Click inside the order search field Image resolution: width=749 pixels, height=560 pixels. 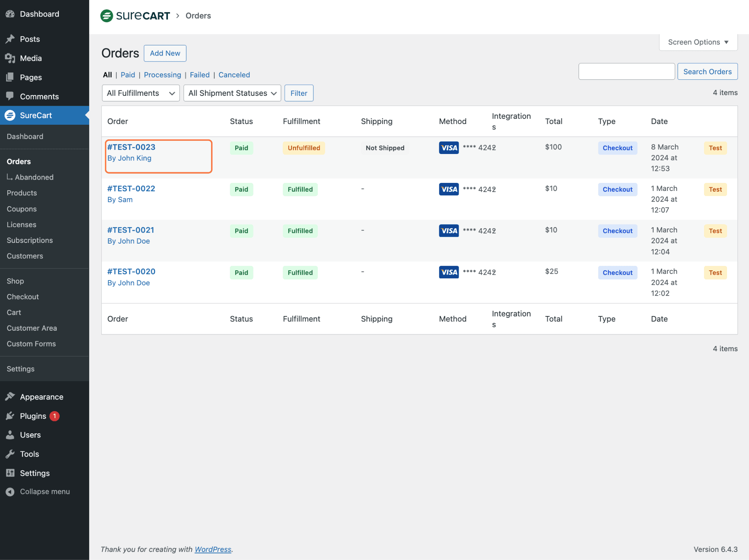pyautogui.click(x=626, y=71)
